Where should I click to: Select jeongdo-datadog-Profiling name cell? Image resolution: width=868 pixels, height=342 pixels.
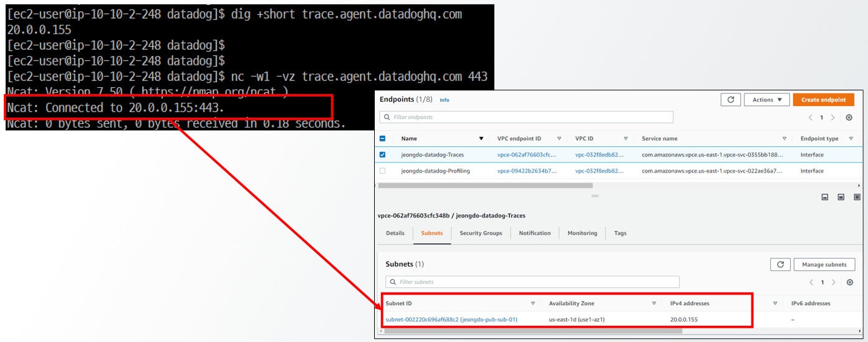(435, 171)
